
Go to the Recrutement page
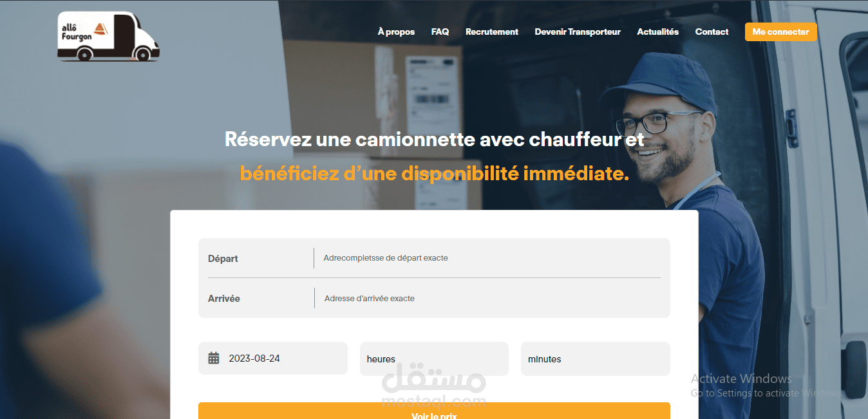click(492, 32)
